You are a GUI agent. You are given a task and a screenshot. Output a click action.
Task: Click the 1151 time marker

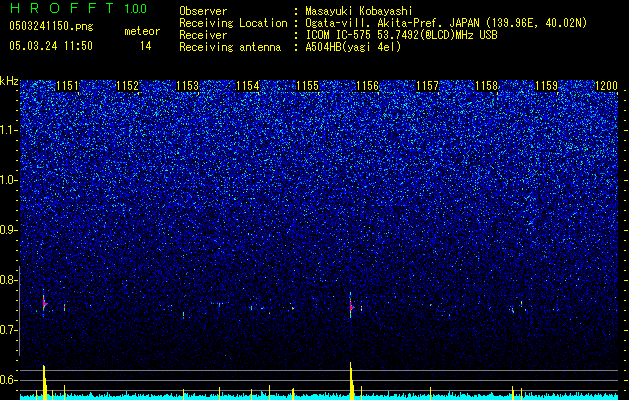point(67,86)
